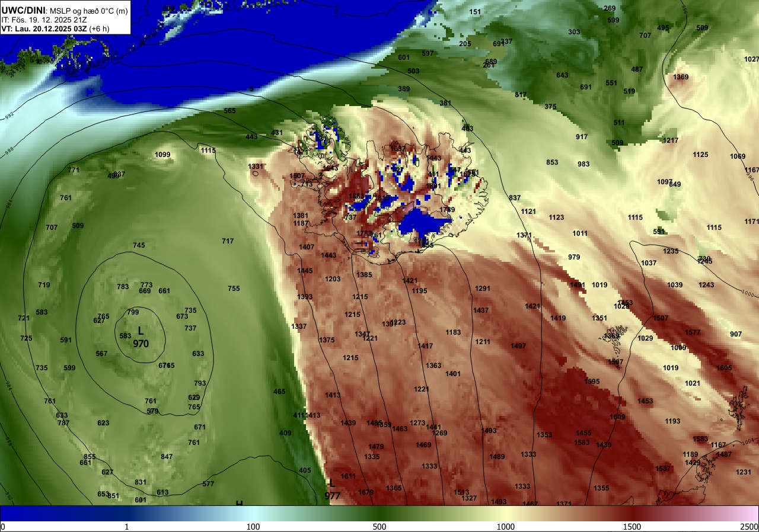Click the height value '1605'
This screenshot has height=532, width=759.
(x=724, y=368)
